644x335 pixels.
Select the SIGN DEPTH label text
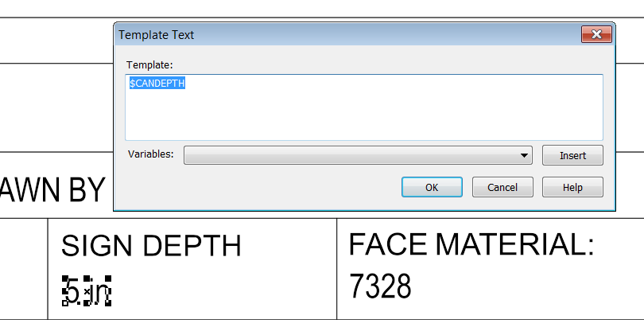coord(151,247)
